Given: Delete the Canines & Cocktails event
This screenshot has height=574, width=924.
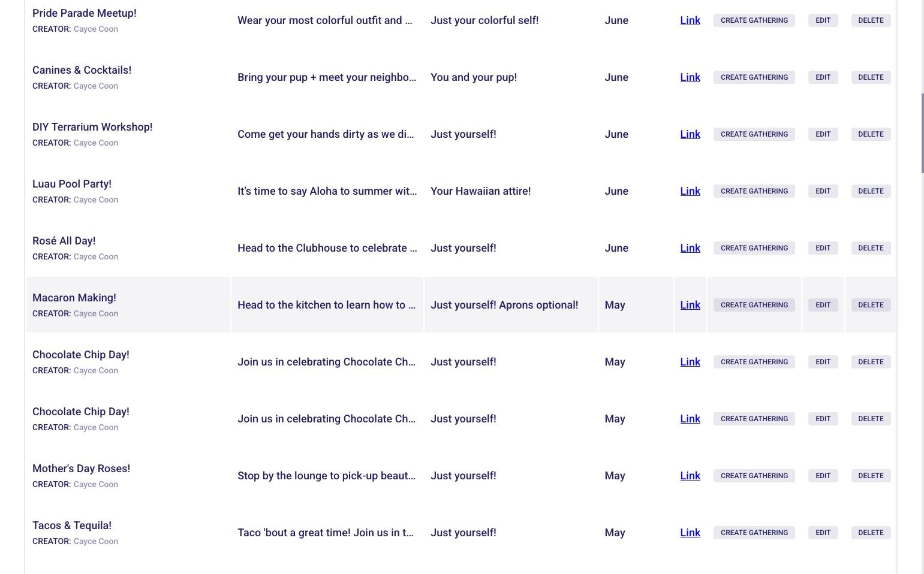Looking at the screenshot, I should click(x=871, y=77).
